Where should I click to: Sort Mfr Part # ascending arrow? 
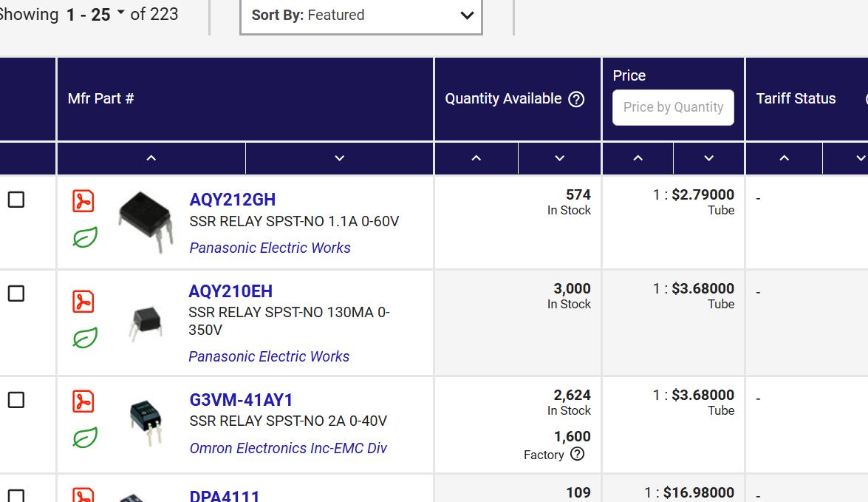click(151, 158)
